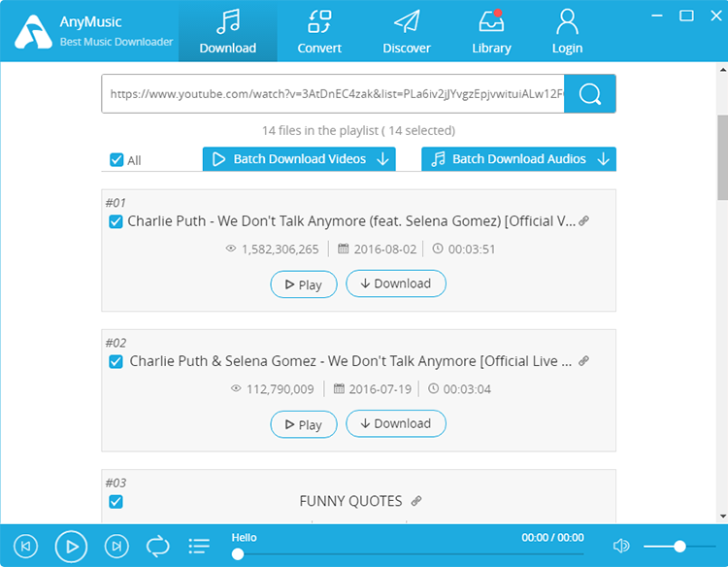
Task: Play track #02 Official Live video
Action: pos(304,424)
